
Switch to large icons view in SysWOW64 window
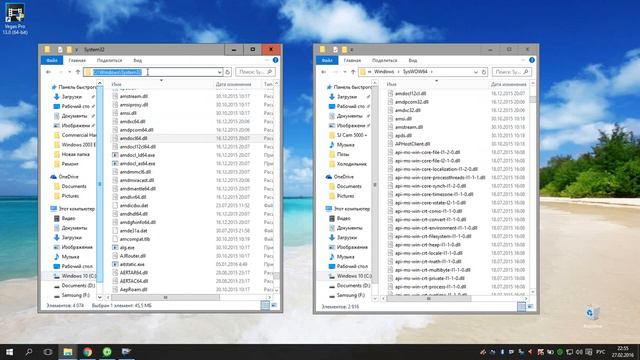point(530,306)
